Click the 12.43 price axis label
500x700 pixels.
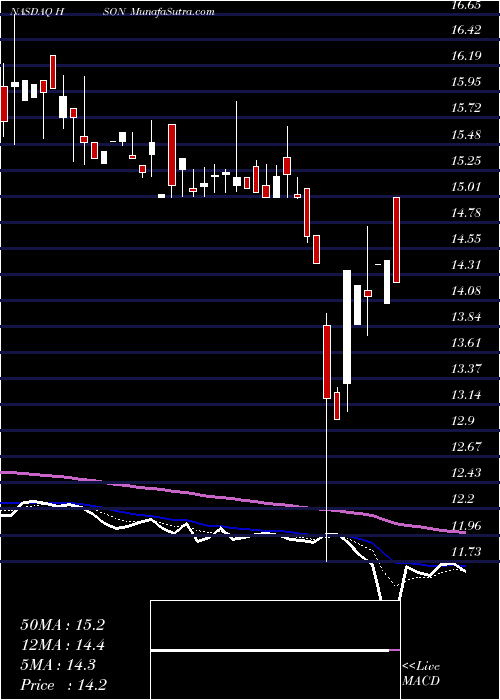click(467, 473)
